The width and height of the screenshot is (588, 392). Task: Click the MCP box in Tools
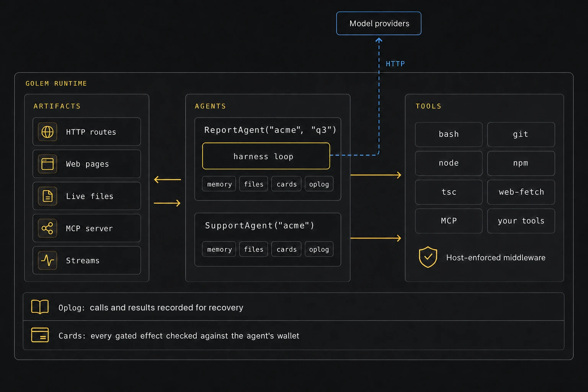pos(449,221)
